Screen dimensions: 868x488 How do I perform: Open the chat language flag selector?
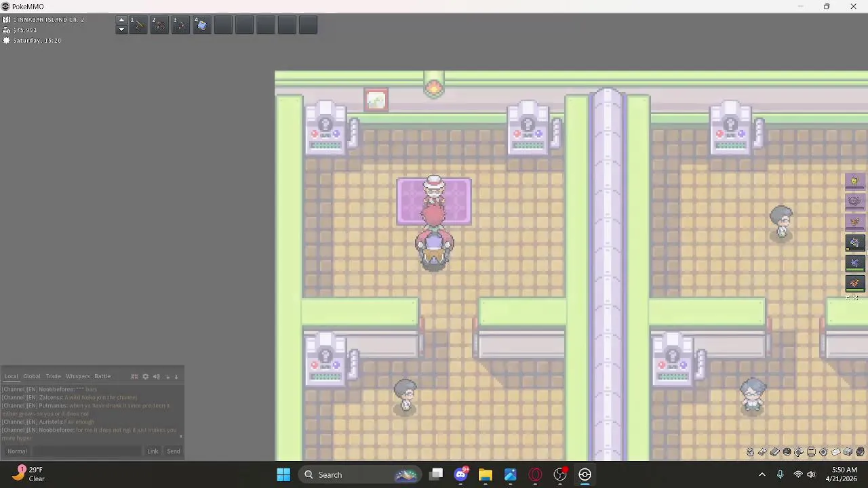pyautogui.click(x=134, y=376)
